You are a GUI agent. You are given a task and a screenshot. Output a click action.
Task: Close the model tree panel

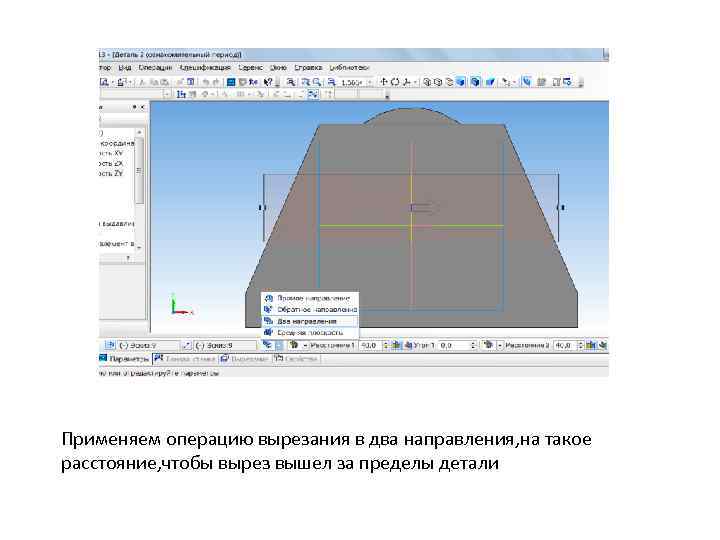click(x=142, y=107)
